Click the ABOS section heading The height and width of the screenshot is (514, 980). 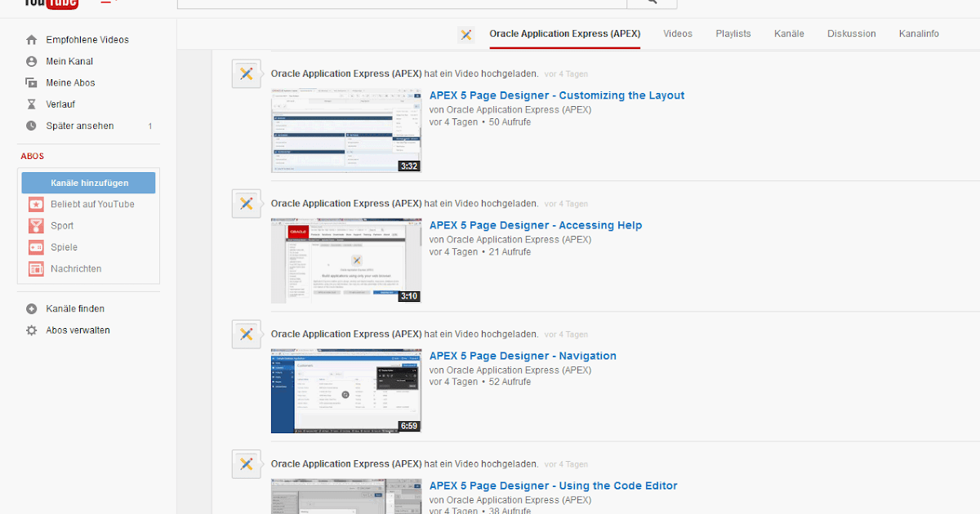point(33,156)
